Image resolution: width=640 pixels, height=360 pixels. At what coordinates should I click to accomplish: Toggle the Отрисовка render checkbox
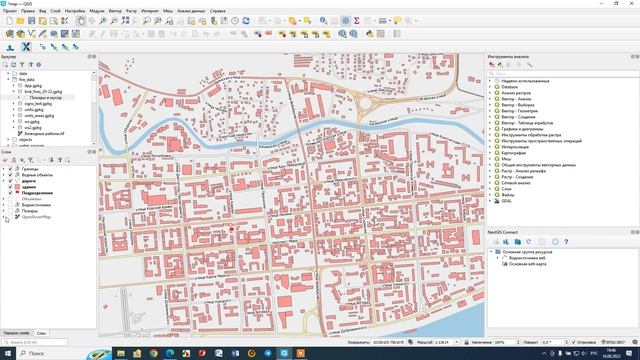click(573, 342)
